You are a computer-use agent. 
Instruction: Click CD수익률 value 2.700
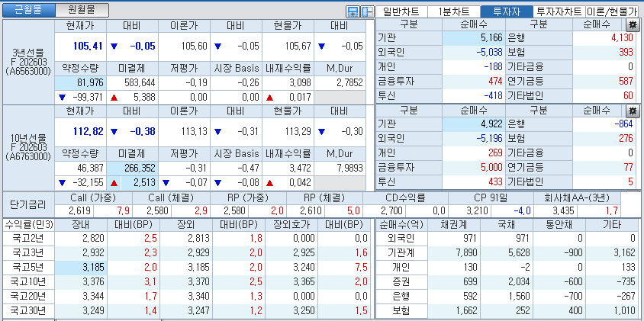coord(385,211)
